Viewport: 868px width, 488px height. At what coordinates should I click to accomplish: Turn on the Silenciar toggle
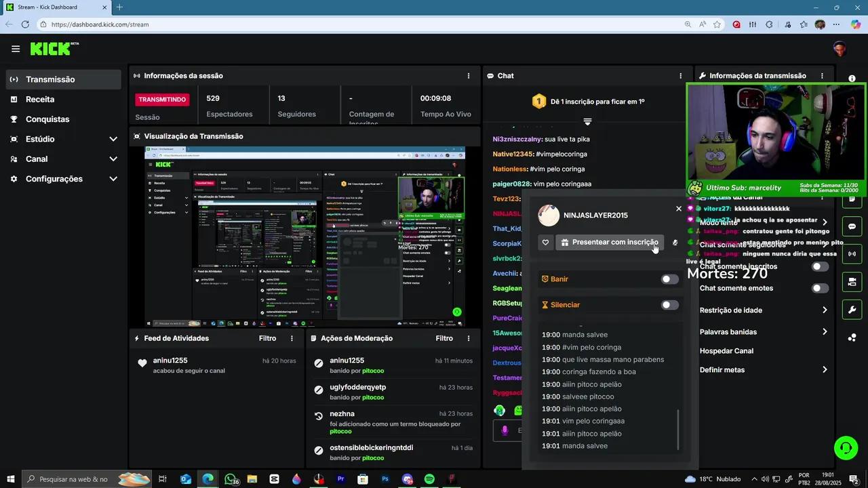click(x=669, y=304)
